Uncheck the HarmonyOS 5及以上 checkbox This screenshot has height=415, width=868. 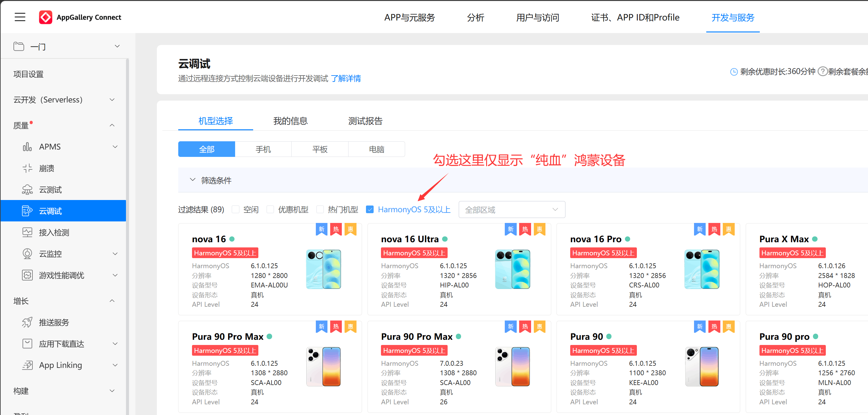(x=370, y=209)
